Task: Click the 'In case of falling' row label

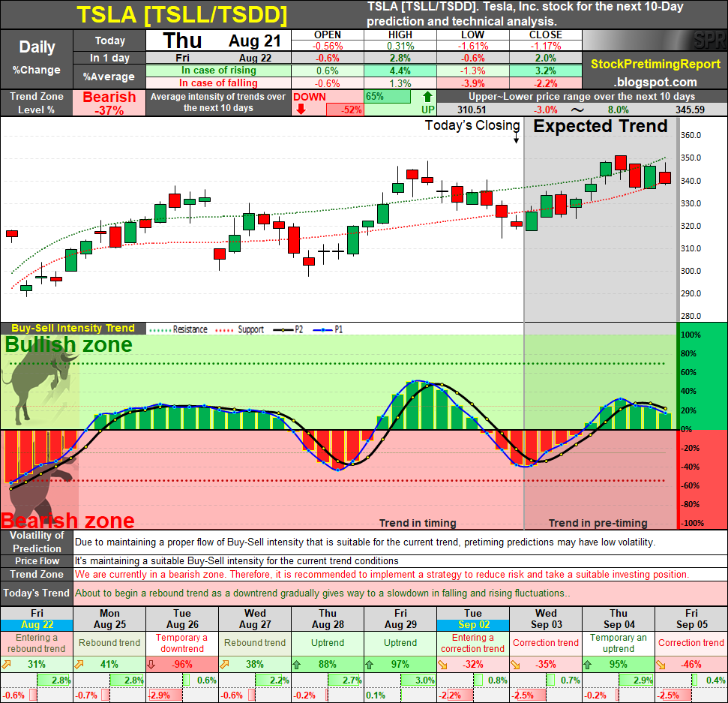Action: [x=219, y=83]
